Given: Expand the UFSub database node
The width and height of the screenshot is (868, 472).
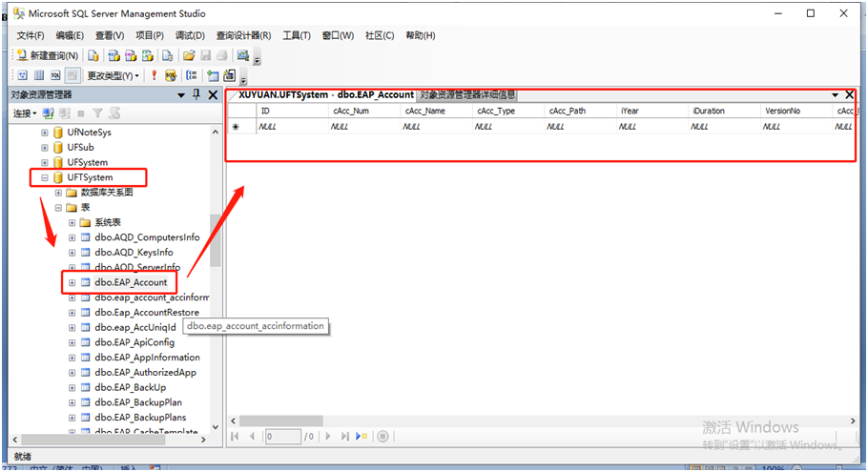Looking at the screenshot, I should 45,147.
